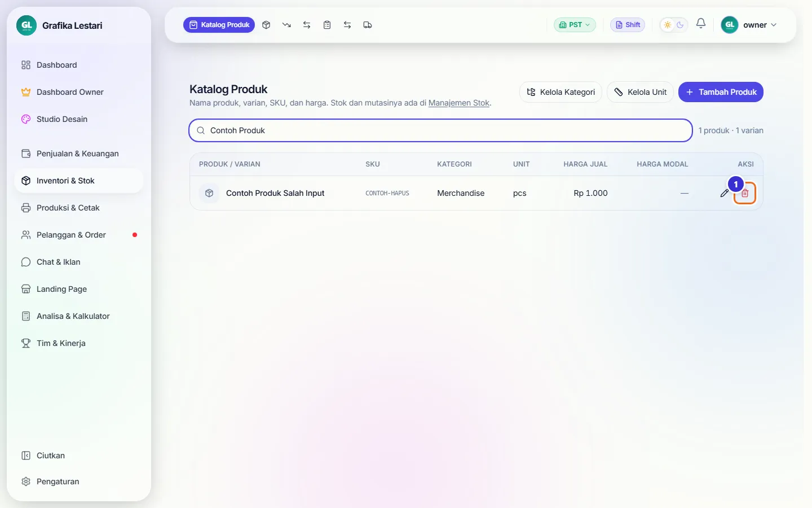Viewport: 812px width, 508px height.
Task: Focus the Contoh Produk search field
Action: click(x=440, y=130)
